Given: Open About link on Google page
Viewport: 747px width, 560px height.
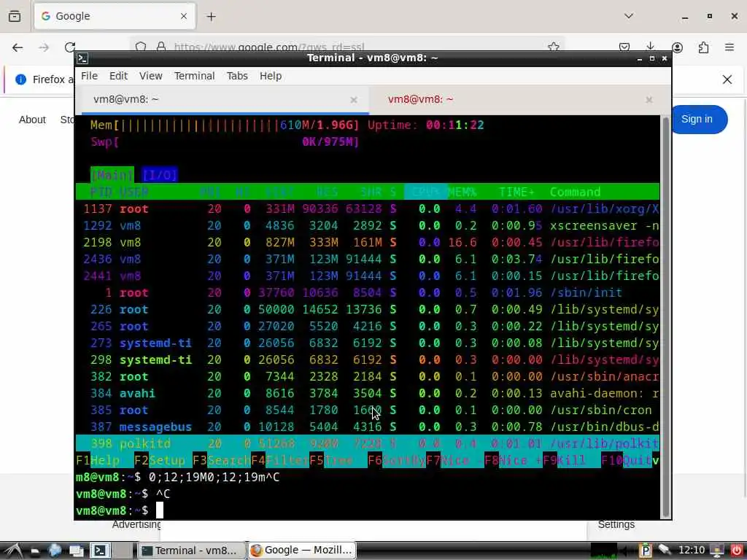Looking at the screenshot, I should pos(32,120).
